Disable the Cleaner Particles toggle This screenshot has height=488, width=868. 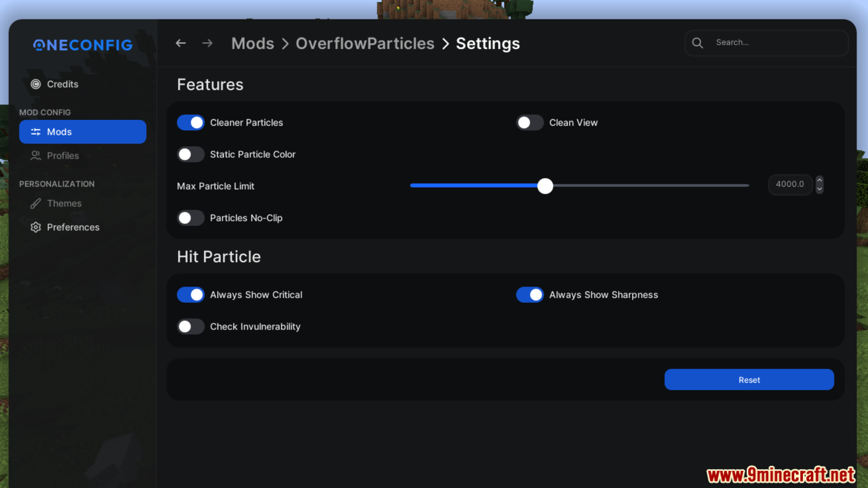point(191,122)
